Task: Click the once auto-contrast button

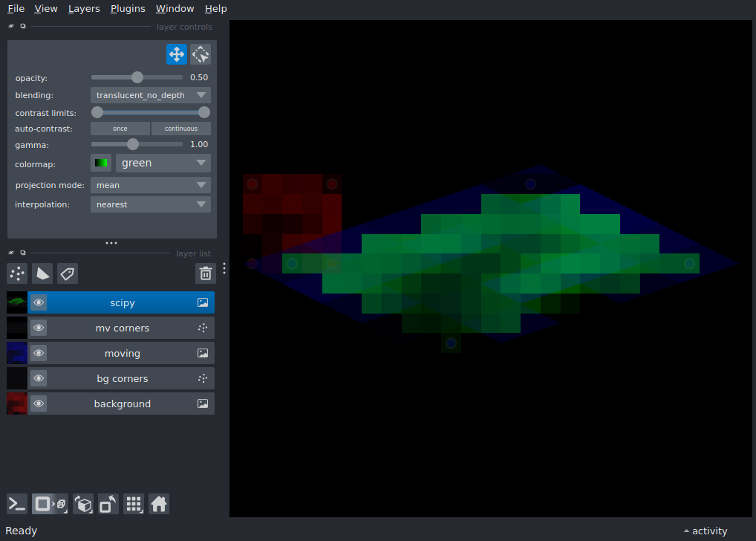Action: (120, 128)
